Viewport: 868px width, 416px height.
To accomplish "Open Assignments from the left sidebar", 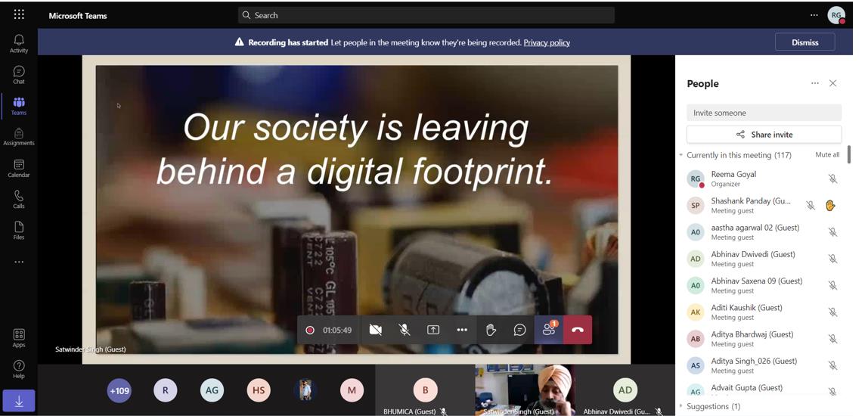I will (19, 137).
